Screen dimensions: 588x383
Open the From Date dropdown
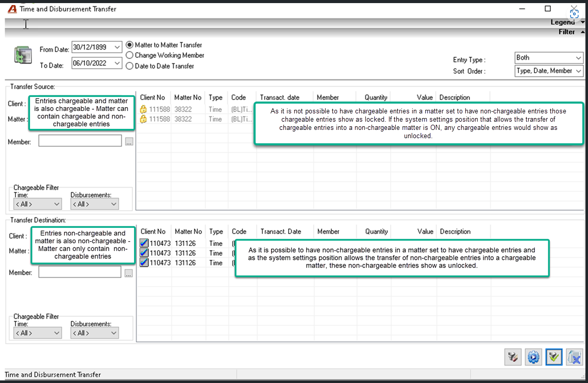(117, 47)
